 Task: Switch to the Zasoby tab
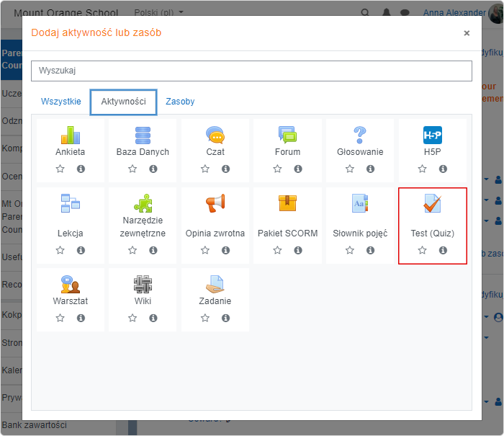[180, 102]
